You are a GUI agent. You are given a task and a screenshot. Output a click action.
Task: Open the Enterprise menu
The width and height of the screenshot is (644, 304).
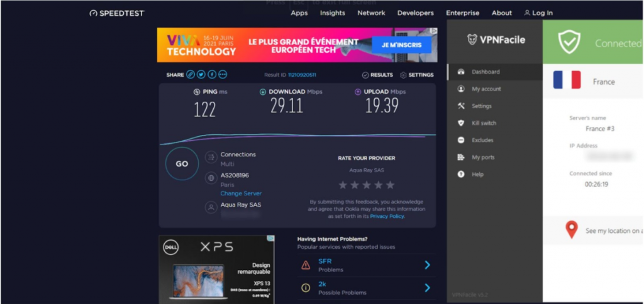[462, 13]
